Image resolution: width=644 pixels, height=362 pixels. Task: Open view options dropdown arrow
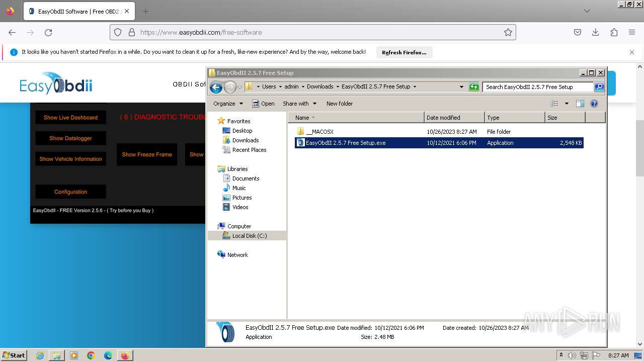click(567, 104)
